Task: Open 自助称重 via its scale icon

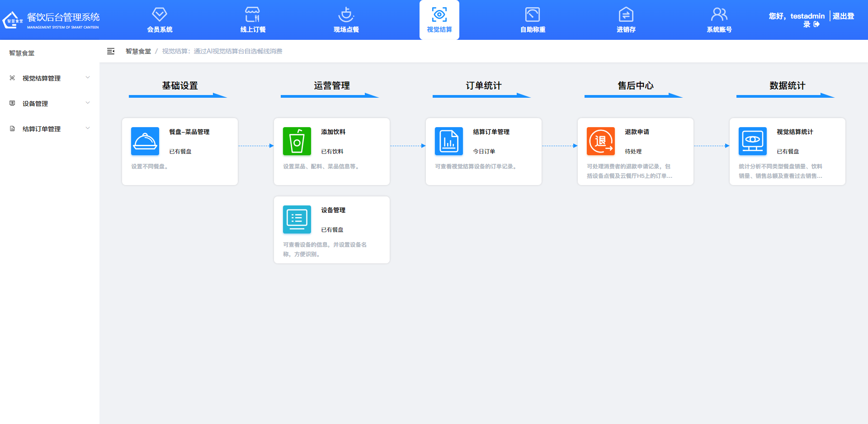Action: click(533, 14)
